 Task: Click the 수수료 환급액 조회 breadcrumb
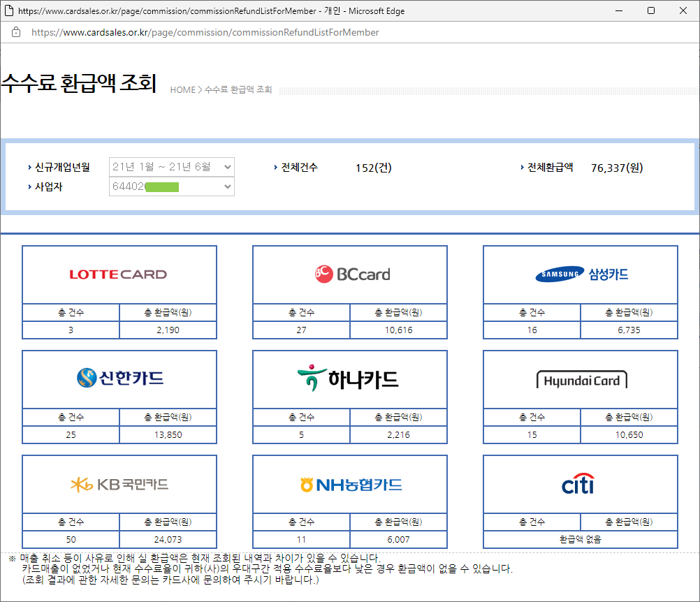point(238,90)
